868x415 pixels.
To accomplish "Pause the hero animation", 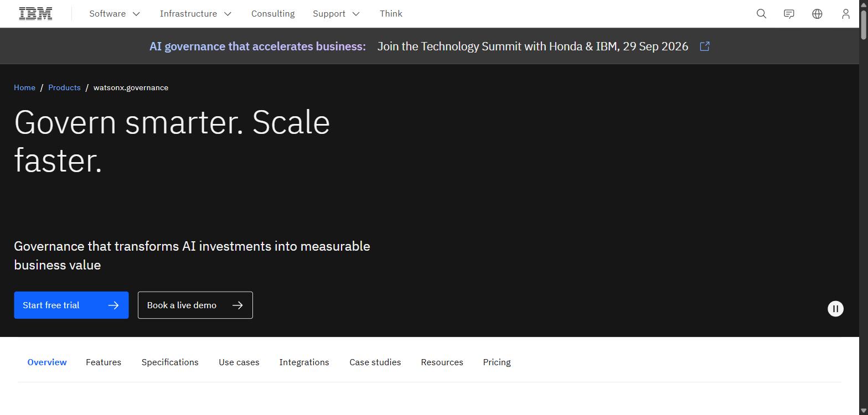I will (x=835, y=309).
